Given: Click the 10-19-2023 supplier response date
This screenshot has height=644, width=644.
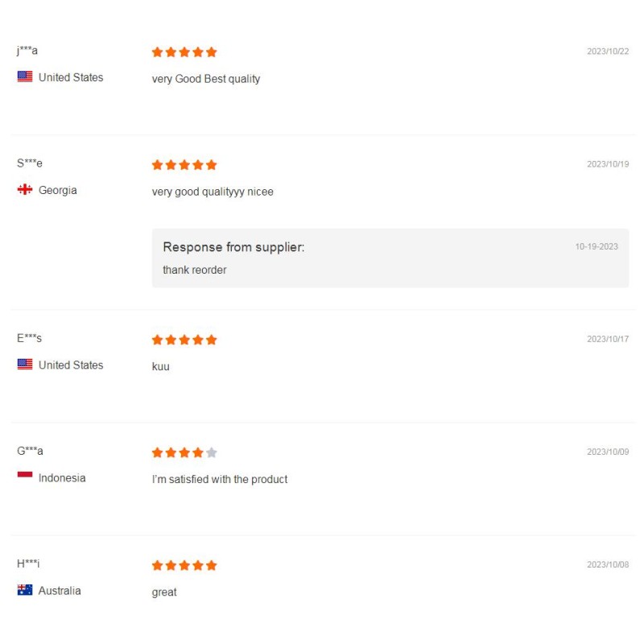Looking at the screenshot, I should [x=597, y=246].
